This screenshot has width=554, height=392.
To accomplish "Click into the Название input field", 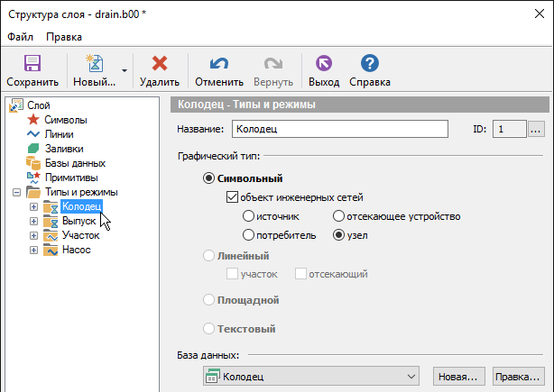I will [340, 129].
